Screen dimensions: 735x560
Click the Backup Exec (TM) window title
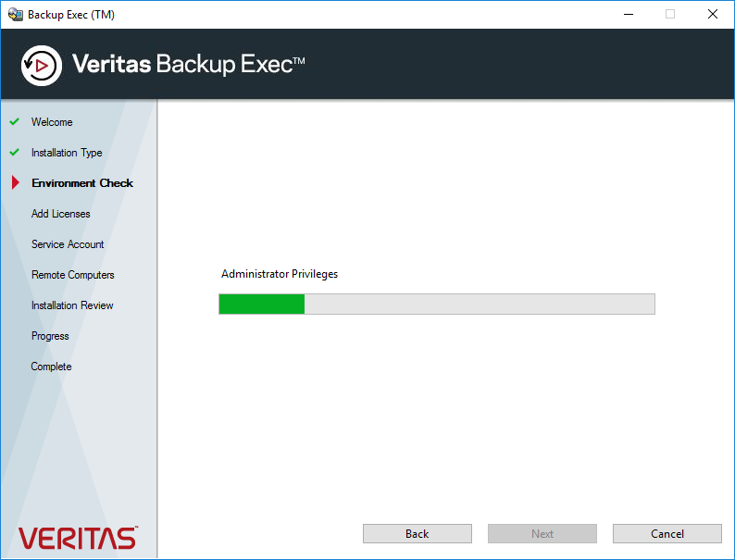71,15
